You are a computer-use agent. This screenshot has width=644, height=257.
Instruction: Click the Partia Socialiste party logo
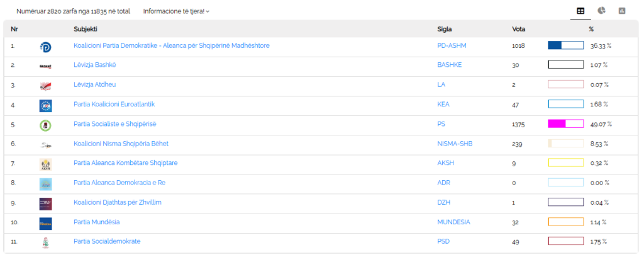point(45,125)
